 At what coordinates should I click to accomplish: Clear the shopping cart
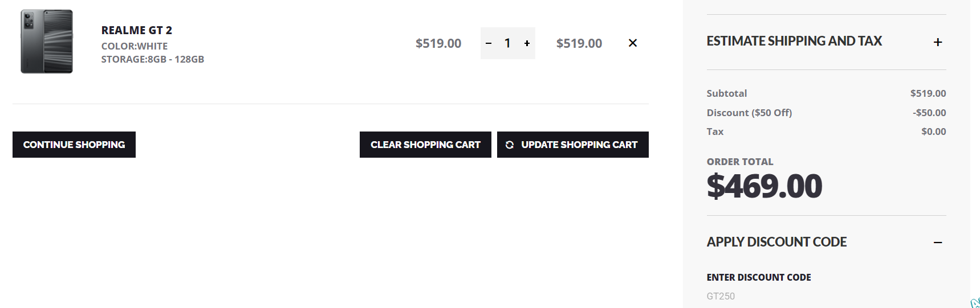tap(425, 145)
